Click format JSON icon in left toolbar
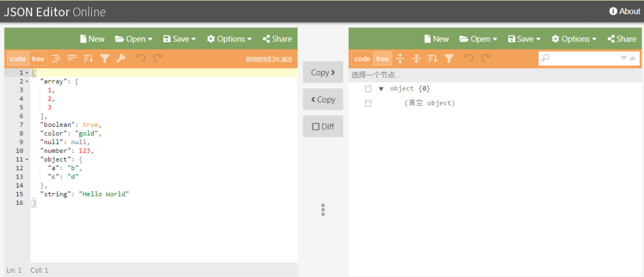This screenshot has width=644, height=277. coord(55,59)
